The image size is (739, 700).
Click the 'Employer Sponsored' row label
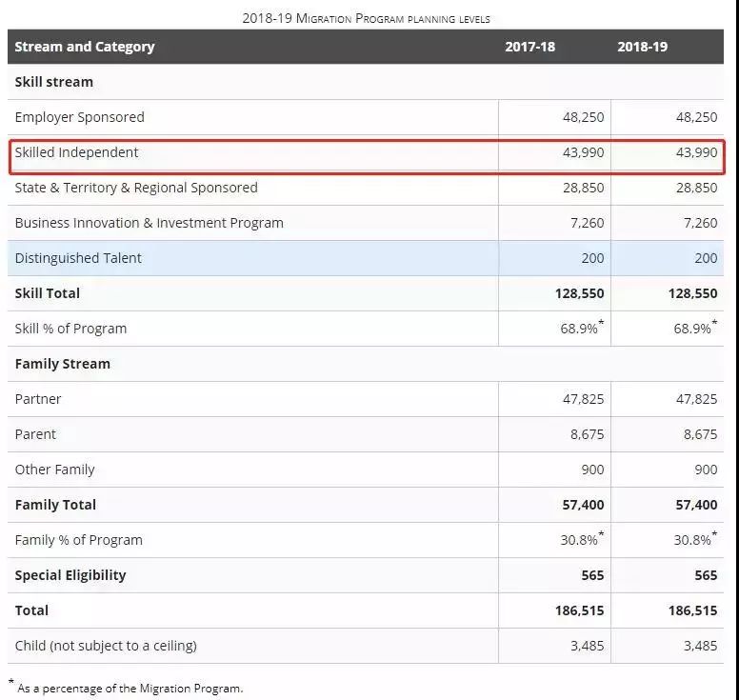(x=80, y=117)
